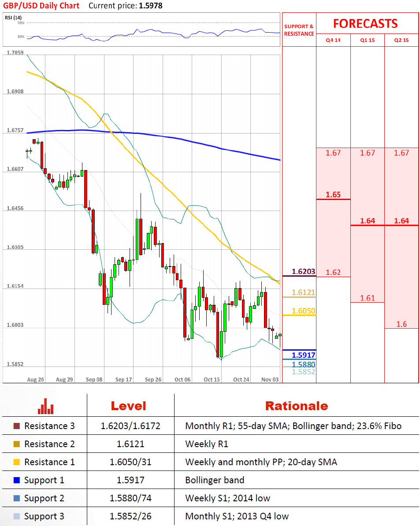This screenshot has height=526, width=420.
Task: Click the rationale 'Weekly R1' cell
Action: click(x=207, y=444)
